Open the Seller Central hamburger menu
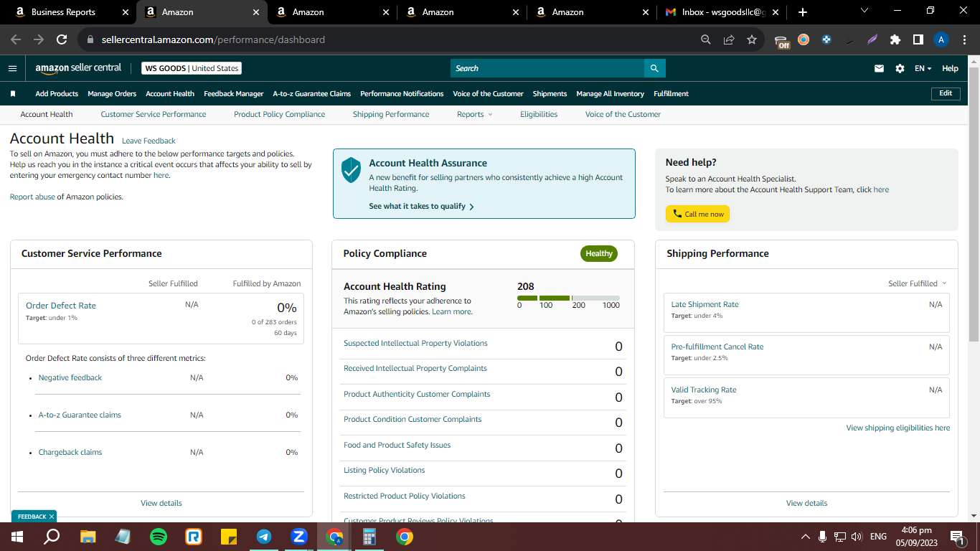 click(x=12, y=68)
